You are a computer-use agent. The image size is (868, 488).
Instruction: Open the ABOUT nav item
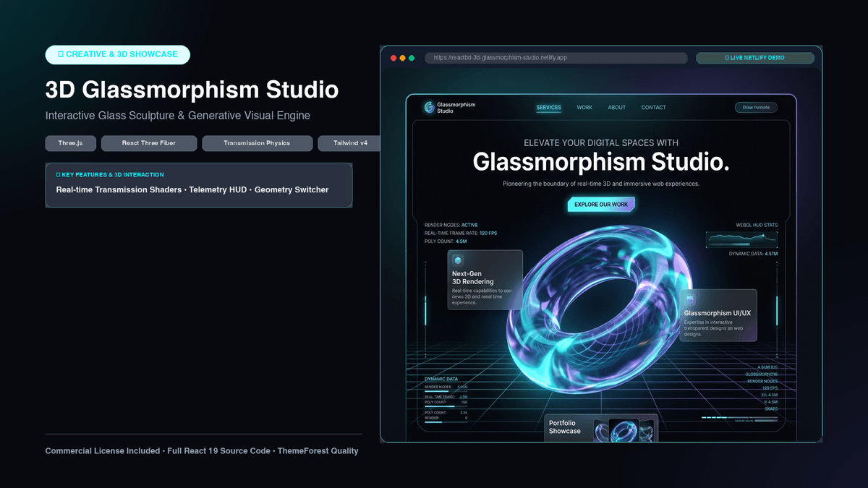point(617,108)
